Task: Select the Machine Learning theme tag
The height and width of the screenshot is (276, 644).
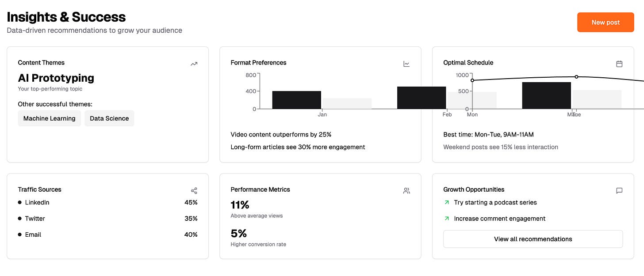Action: [49, 118]
